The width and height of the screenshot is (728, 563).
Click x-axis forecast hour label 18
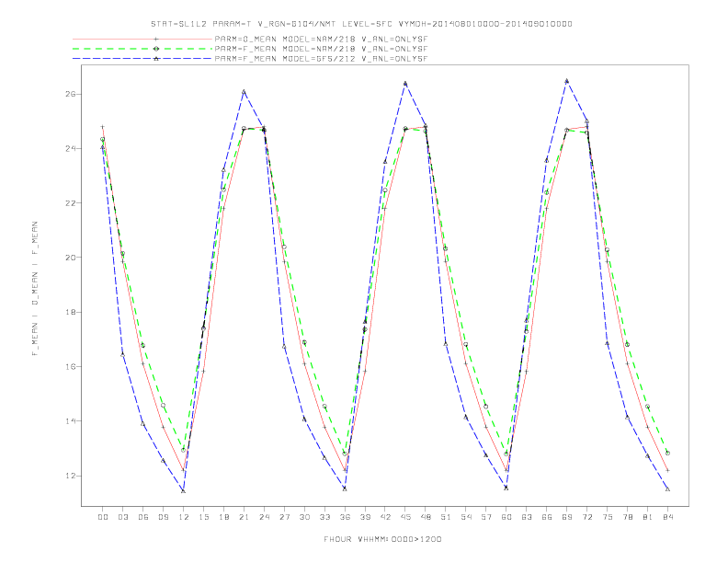(223, 517)
